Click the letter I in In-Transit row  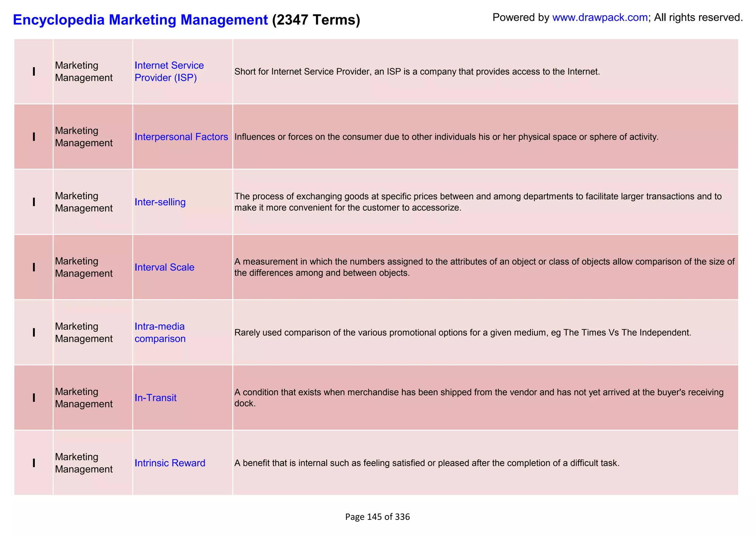coord(34,398)
